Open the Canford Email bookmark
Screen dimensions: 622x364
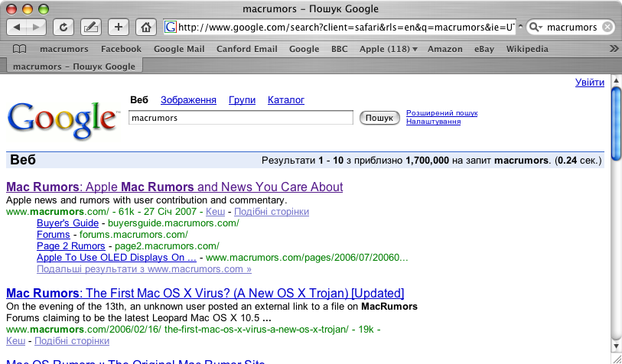pyautogui.click(x=247, y=49)
